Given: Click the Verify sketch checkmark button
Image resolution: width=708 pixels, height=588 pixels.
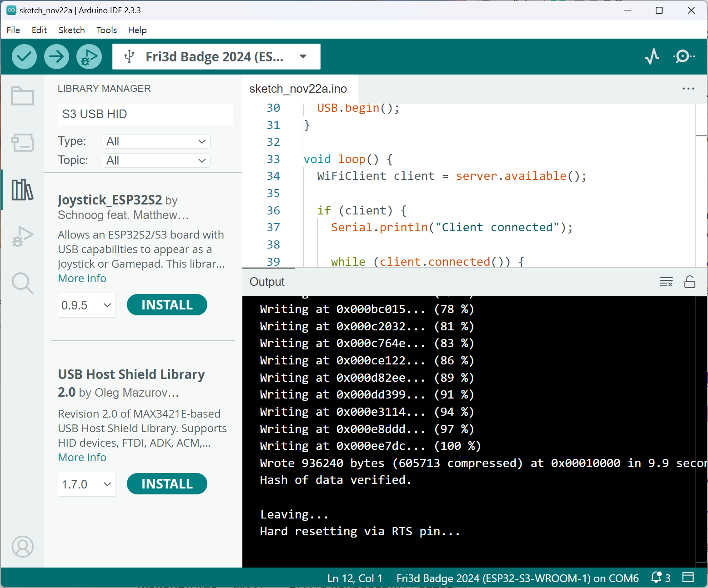Looking at the screenshot, I should click(x=24, y=57).
